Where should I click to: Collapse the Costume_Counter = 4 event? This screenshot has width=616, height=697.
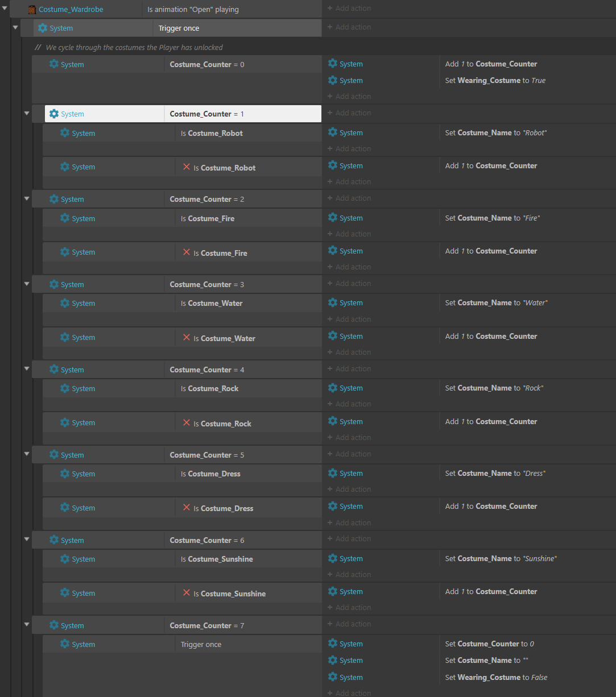tap(26, 369)
